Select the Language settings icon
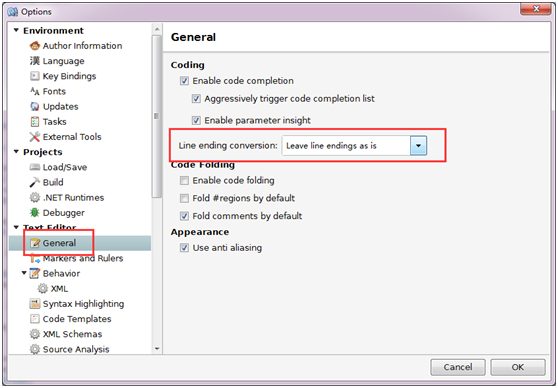558x388 pixels. tap(35, 61)
